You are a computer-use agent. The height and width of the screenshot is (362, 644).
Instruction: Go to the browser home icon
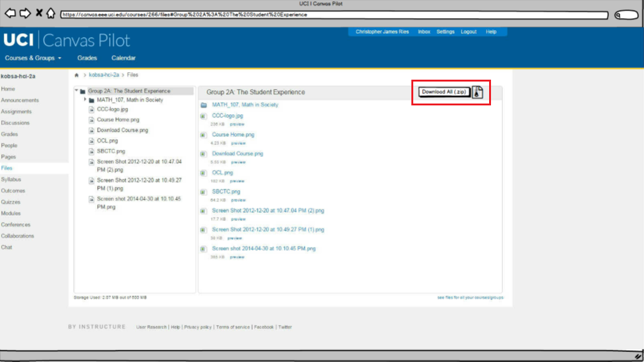click(x=51, y=14)
